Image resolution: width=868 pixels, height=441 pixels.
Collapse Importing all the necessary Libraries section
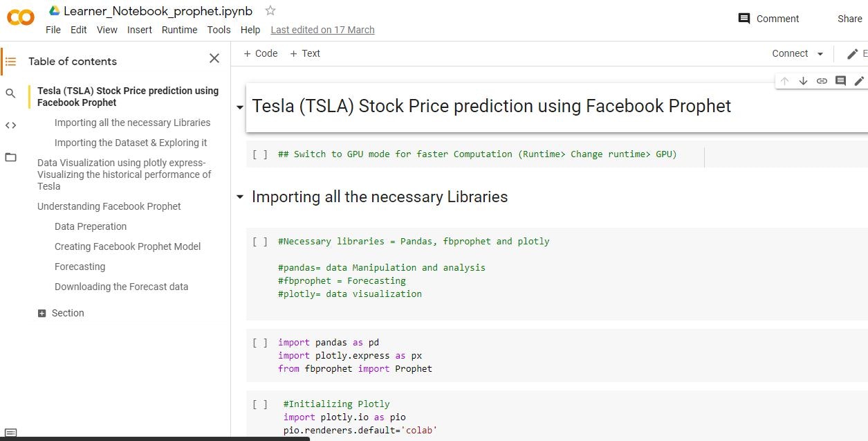240,197
